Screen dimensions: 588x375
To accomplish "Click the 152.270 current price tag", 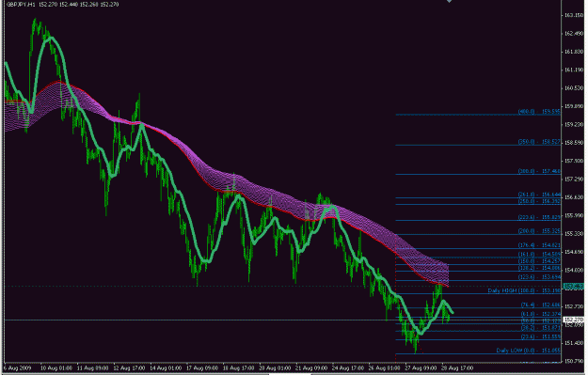I will click(574, 320).
